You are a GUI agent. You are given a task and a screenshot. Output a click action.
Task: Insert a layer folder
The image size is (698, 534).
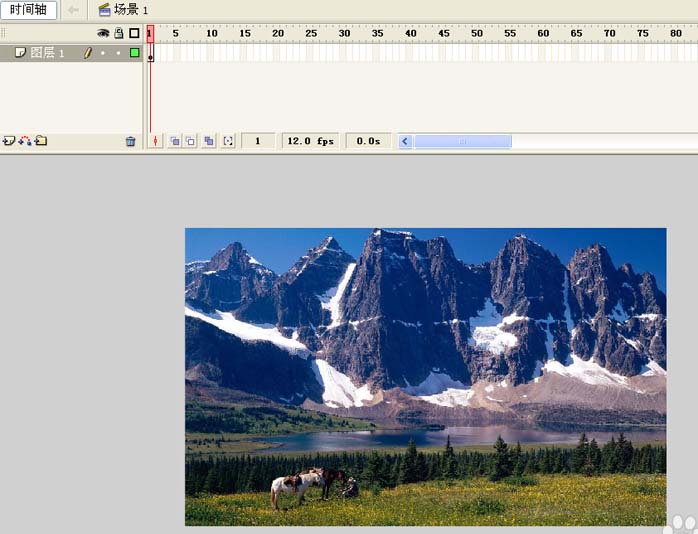coord(41,141)
